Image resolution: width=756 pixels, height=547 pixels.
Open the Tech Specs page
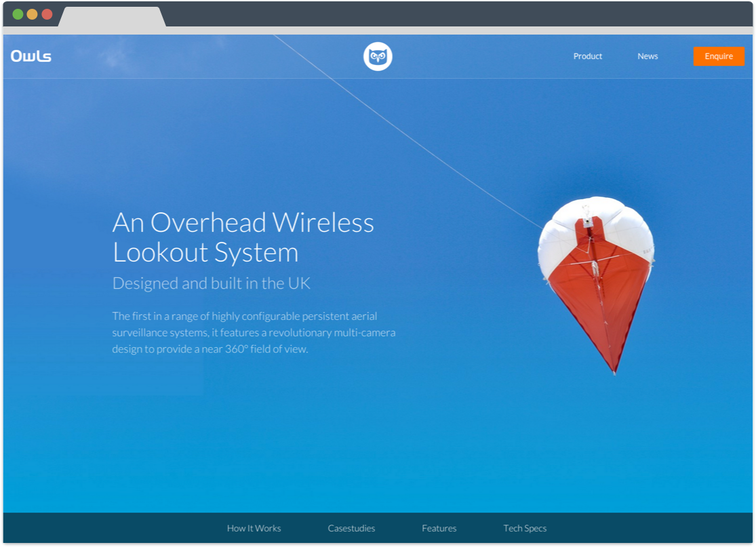525,528
